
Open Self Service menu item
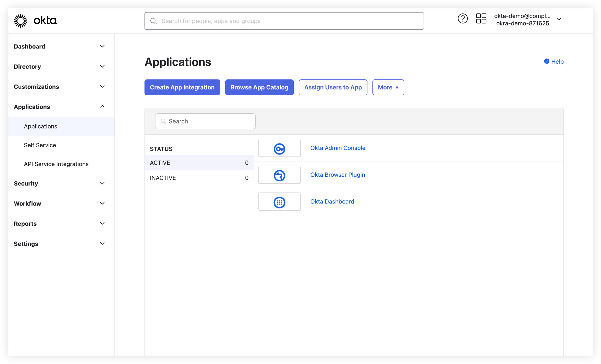tap(40, 145)
